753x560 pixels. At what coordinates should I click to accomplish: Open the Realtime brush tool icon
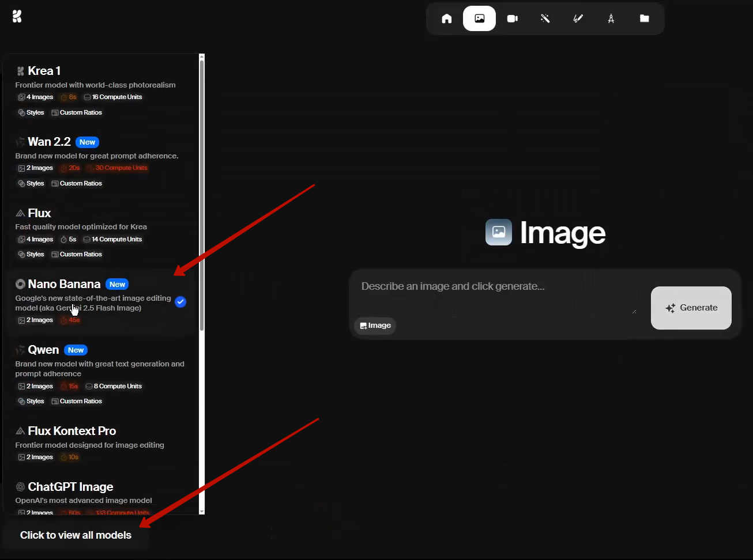click(x=578, y=19)
